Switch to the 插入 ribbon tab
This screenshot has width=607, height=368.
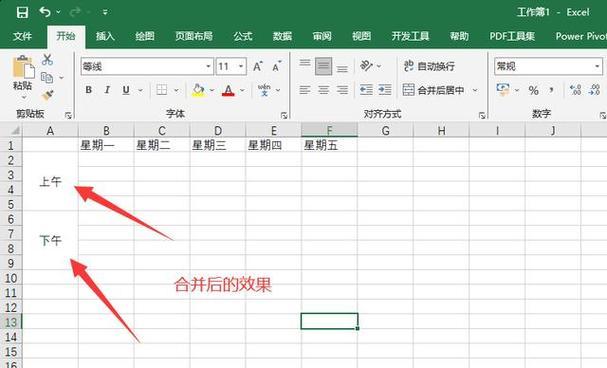pyautogui.click(x=105, y=36)
